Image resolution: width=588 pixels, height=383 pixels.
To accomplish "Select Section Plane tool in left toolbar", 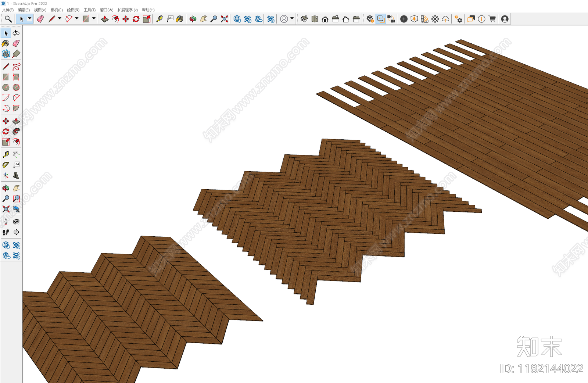I will tap(16, 232).
